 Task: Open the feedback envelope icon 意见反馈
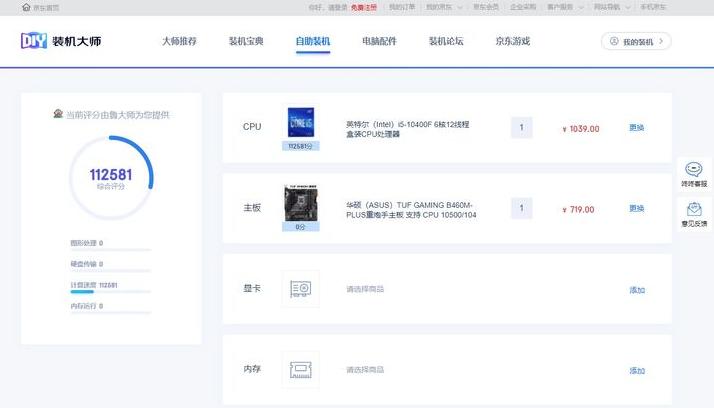point(694,209)
